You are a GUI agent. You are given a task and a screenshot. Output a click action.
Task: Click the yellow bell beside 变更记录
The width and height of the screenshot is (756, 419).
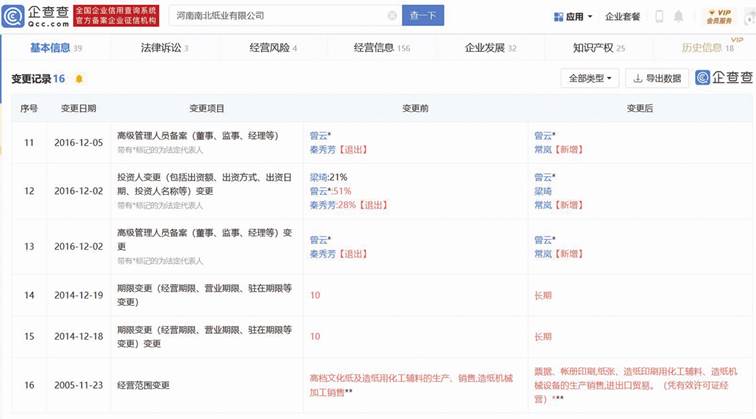(x=79, y=79)
